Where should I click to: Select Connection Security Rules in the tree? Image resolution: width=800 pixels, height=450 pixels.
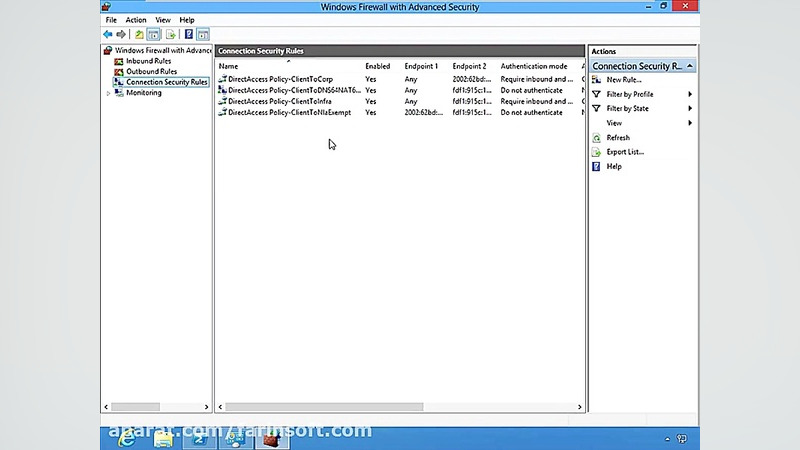pos(166,82)
